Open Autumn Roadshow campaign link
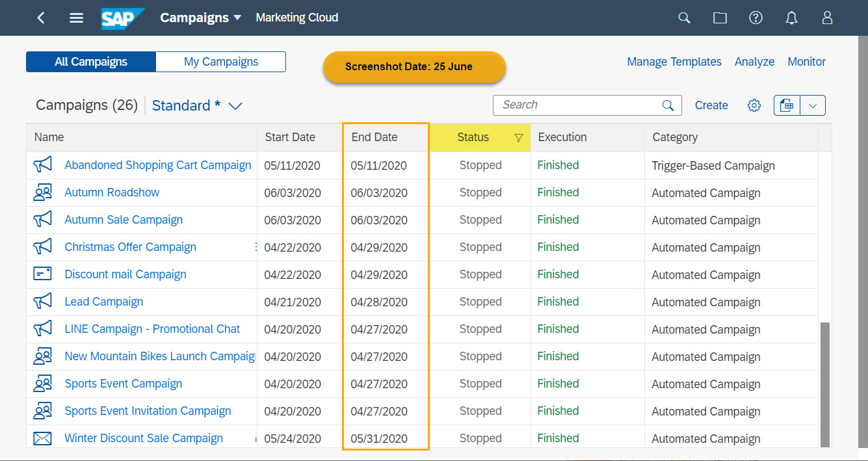Screen dimensions: 868x461 (112, 192)
